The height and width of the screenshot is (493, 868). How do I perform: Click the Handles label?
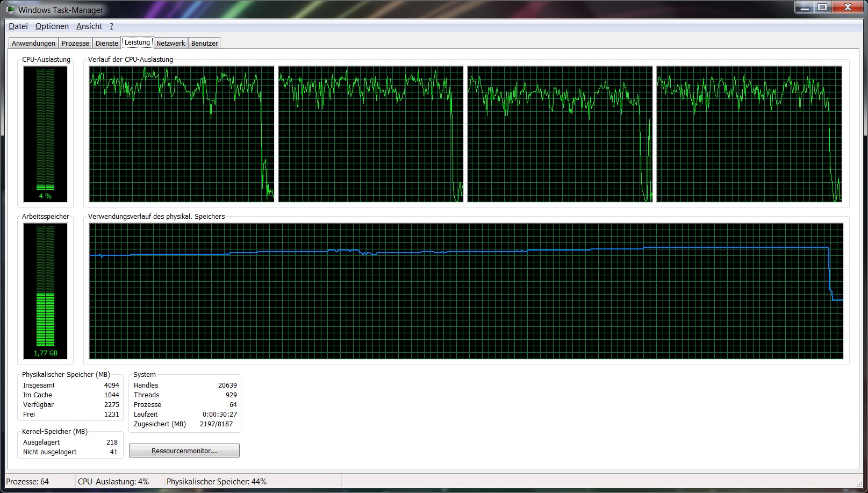coord(146,385)
